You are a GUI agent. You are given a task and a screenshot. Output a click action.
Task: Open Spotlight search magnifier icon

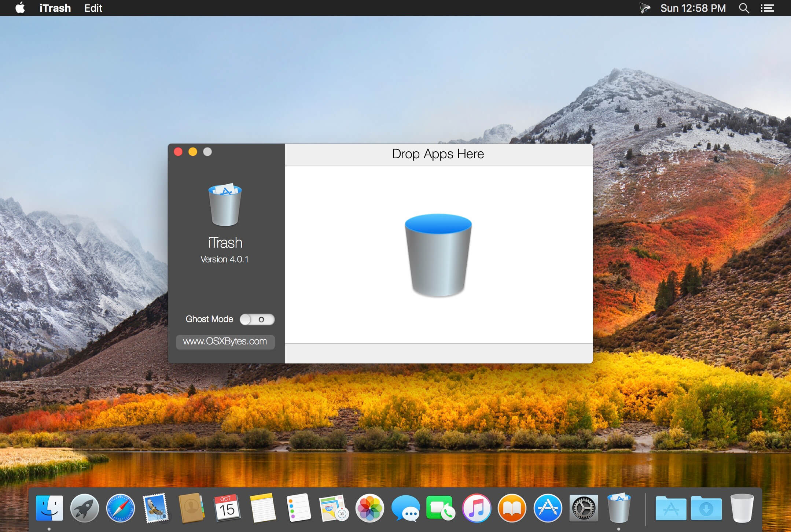point(744,8)
